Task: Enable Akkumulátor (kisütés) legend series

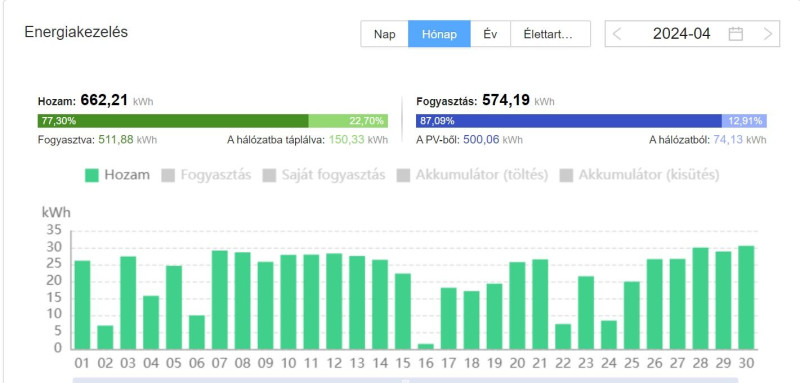Action: 639,175
